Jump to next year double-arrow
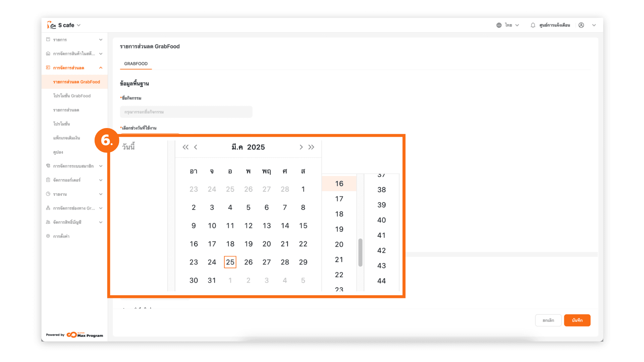The image size is (644, 362). [x=311, y=147]
